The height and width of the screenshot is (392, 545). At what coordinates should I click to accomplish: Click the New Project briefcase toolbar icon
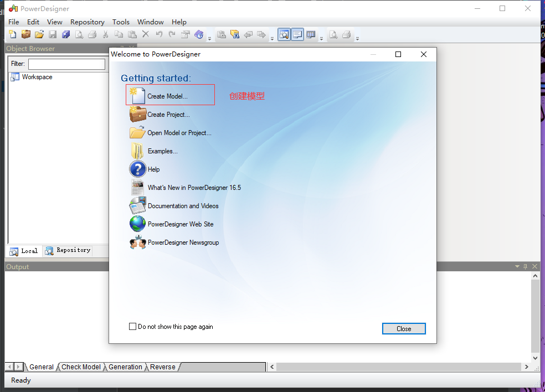click(25, 34)
